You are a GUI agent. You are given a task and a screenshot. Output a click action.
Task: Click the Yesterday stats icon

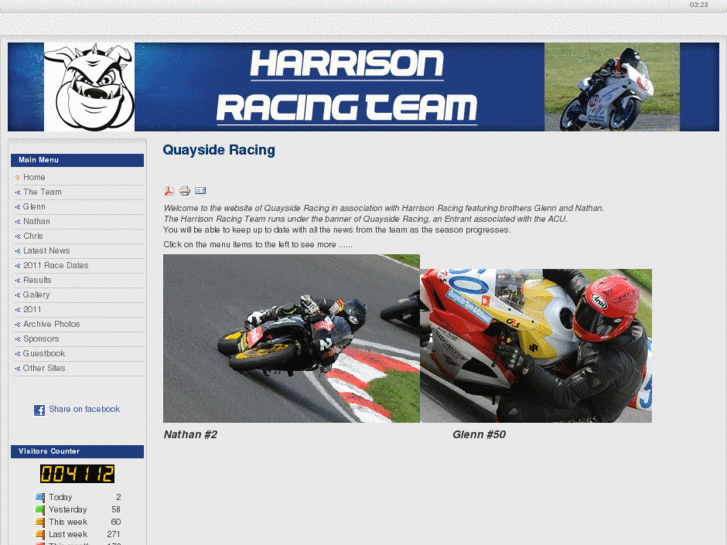pyautogui.click(x=40, y=510)
